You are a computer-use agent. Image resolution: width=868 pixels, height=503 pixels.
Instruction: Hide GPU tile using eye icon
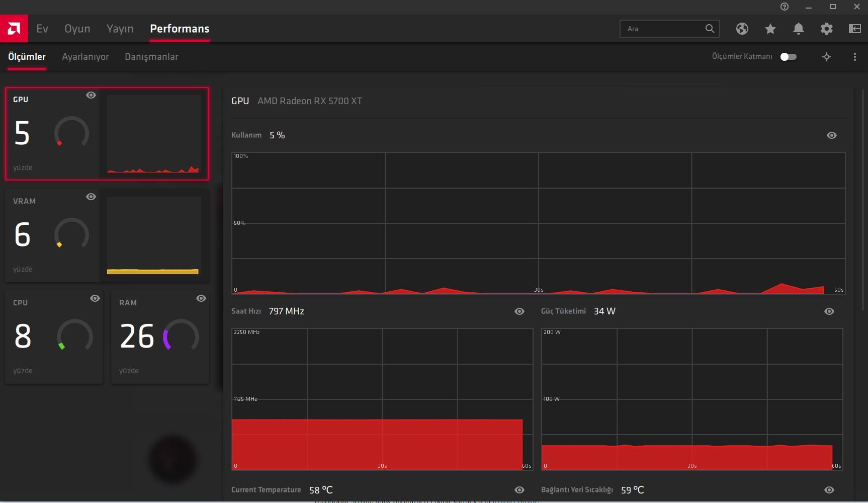tap(91, 95)
